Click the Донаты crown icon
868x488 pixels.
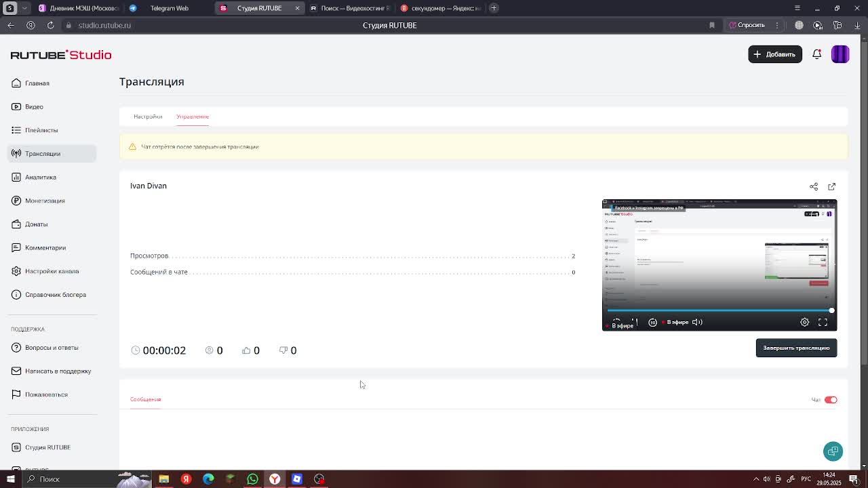pyautogui.click(x=16, y=224)
